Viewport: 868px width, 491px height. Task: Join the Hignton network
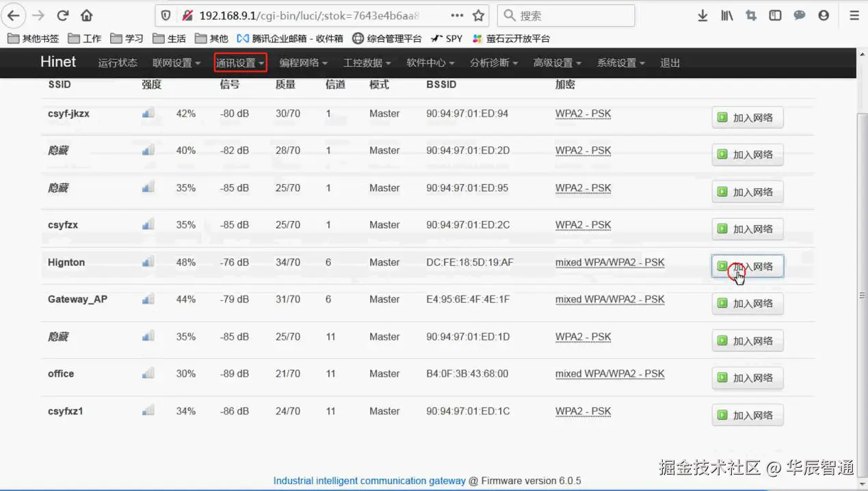748,266
